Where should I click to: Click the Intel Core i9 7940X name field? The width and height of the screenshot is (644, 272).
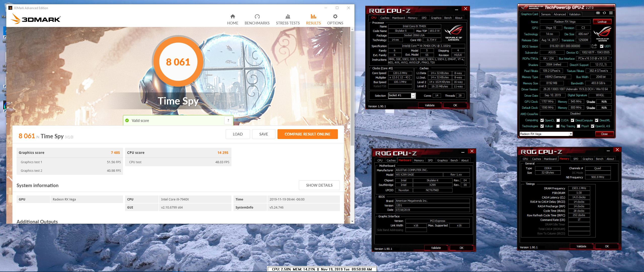[x=414, y=26]
